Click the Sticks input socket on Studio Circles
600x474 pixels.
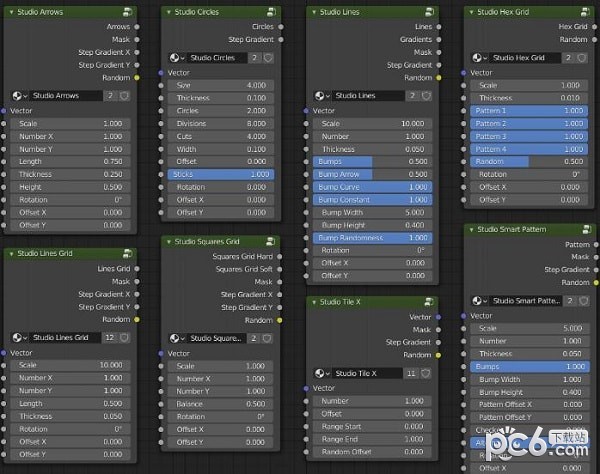point(161,174)
